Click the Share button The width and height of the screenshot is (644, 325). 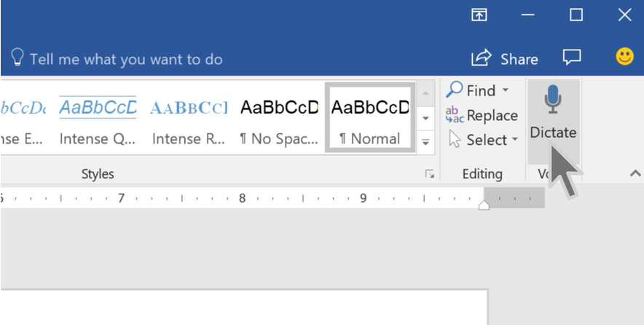click(505, 59)
